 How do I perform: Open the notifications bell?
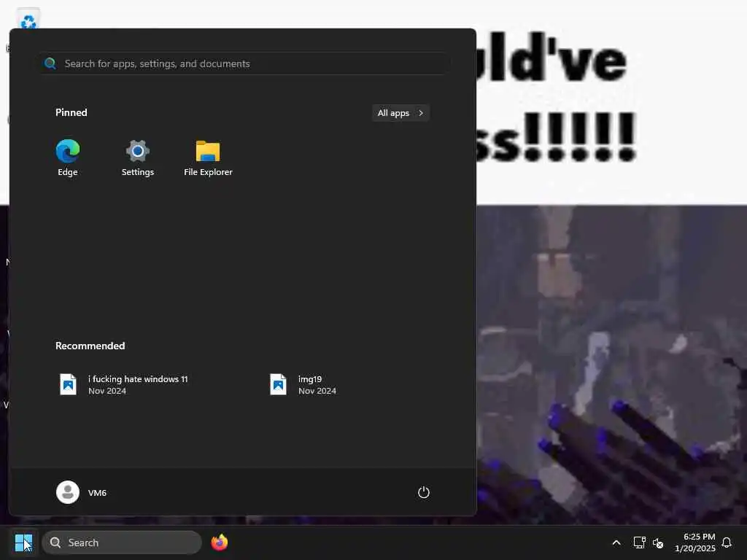[x=727, y=542]
